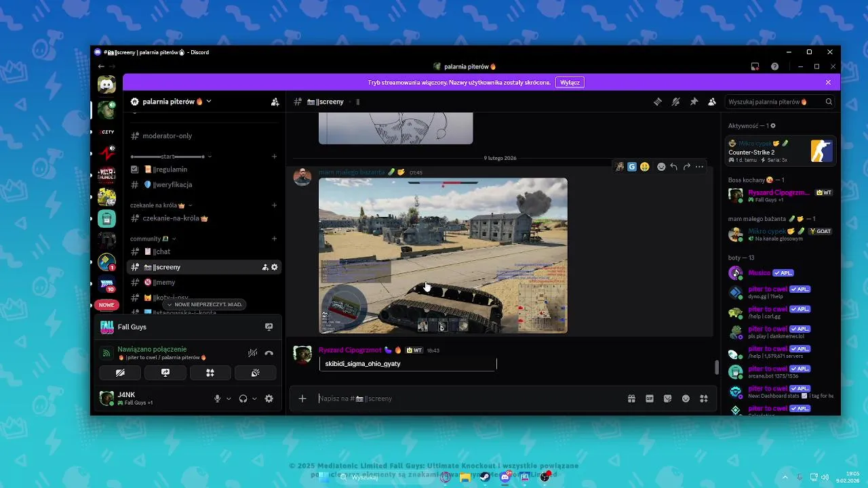Click the message input field
Image resolution: width=868 pixels, height=488 pixels.
click(x=468, y=399)
